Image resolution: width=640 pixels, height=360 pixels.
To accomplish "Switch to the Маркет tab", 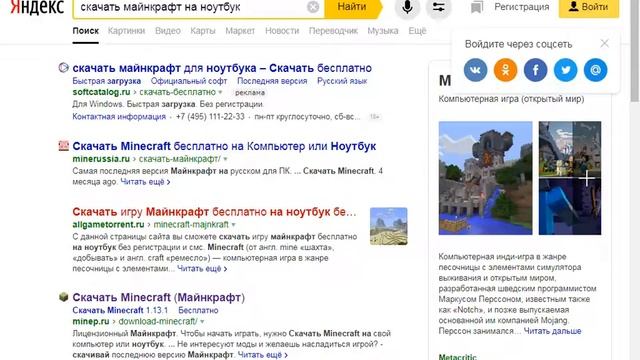I will pyautogui.click(x=240, y=31).
